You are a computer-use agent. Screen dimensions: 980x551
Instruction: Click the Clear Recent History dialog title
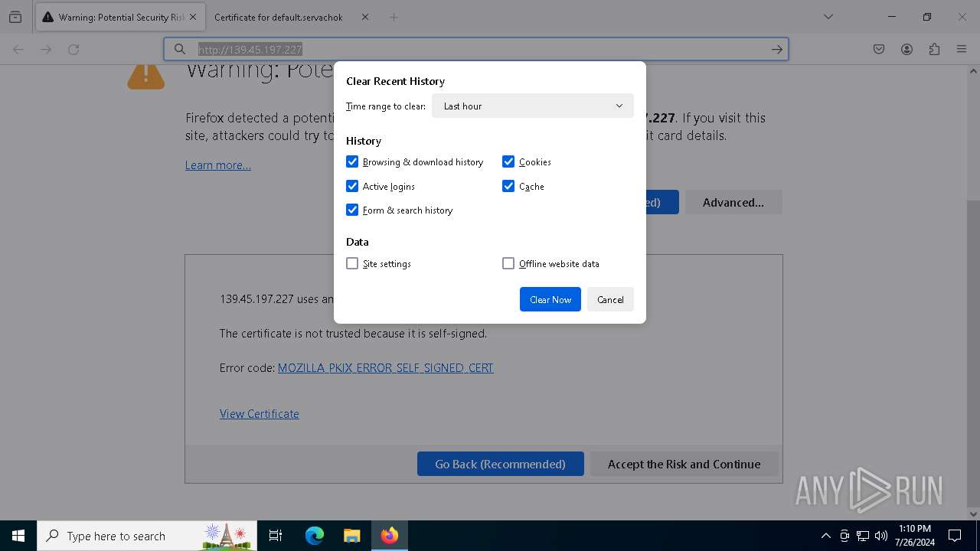pos(395,81)
